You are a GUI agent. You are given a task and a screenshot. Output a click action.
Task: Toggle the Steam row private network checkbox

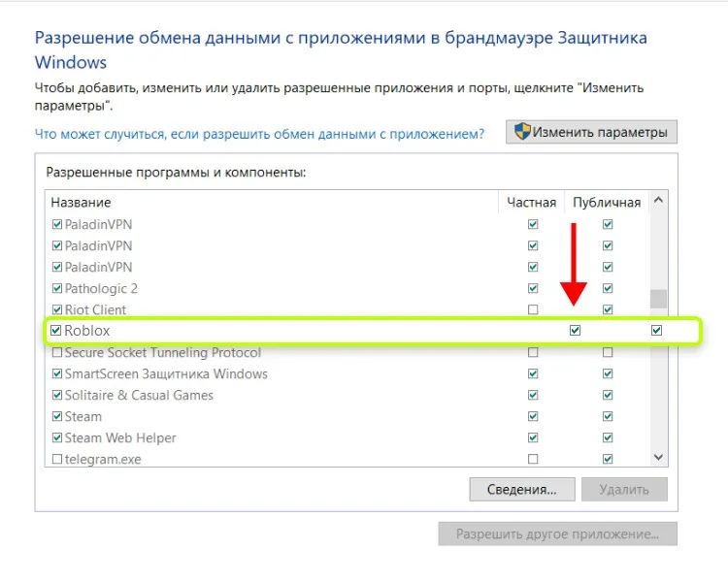coord(533,416)
